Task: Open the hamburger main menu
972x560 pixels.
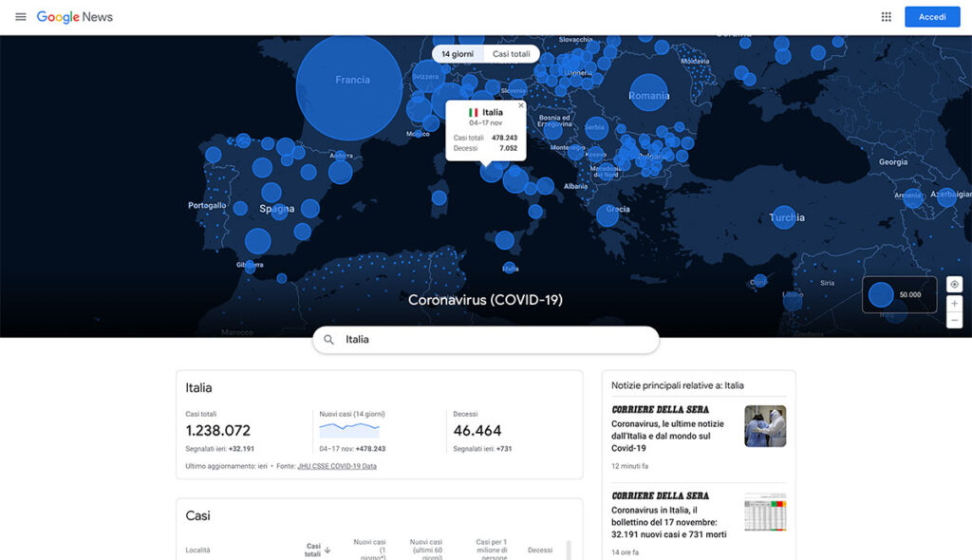Action: [x=21, y=17]
